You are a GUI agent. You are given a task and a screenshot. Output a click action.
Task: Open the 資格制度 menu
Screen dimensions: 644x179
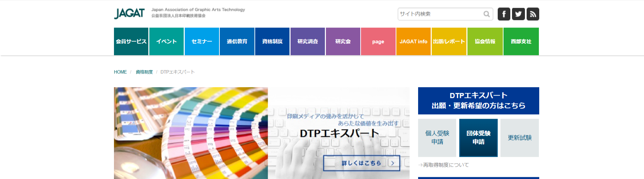point(273,42)
